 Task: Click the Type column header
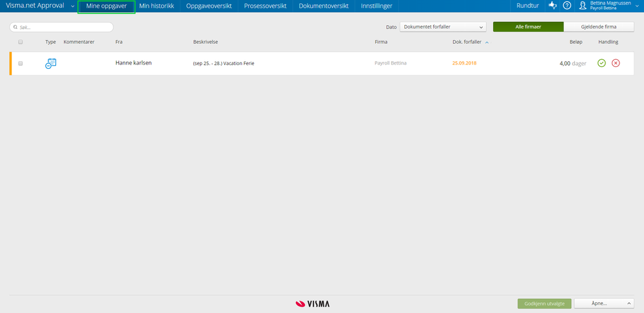point(50,42)
